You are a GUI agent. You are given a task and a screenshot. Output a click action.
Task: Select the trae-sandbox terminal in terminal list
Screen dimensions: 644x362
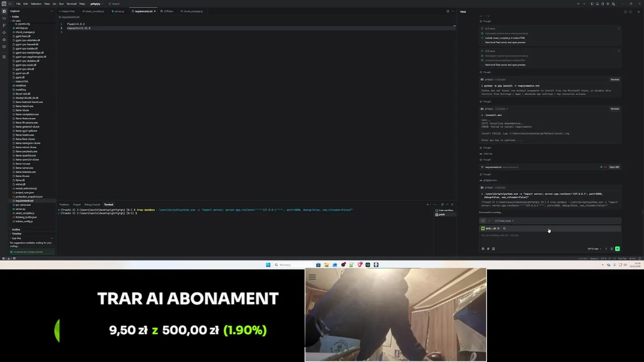tap(445, 210)
